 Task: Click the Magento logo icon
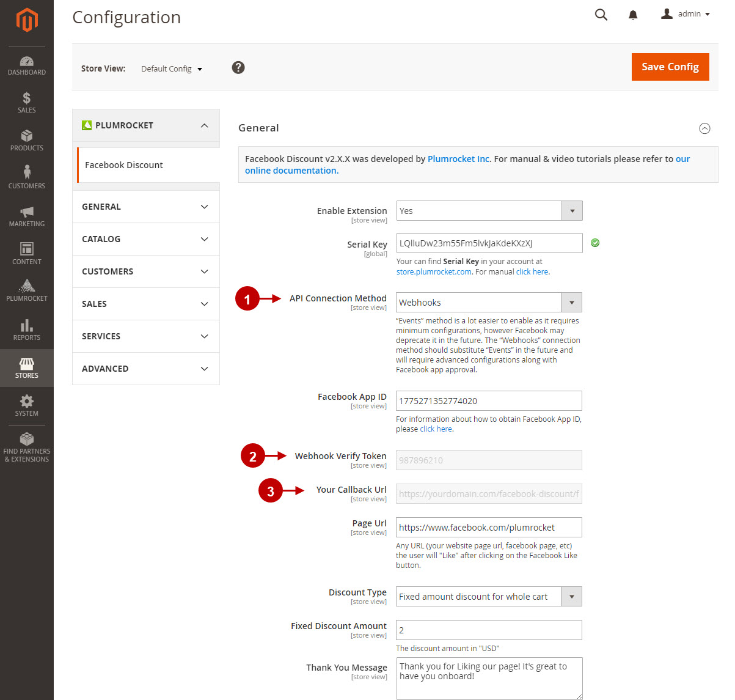point(27,20)
